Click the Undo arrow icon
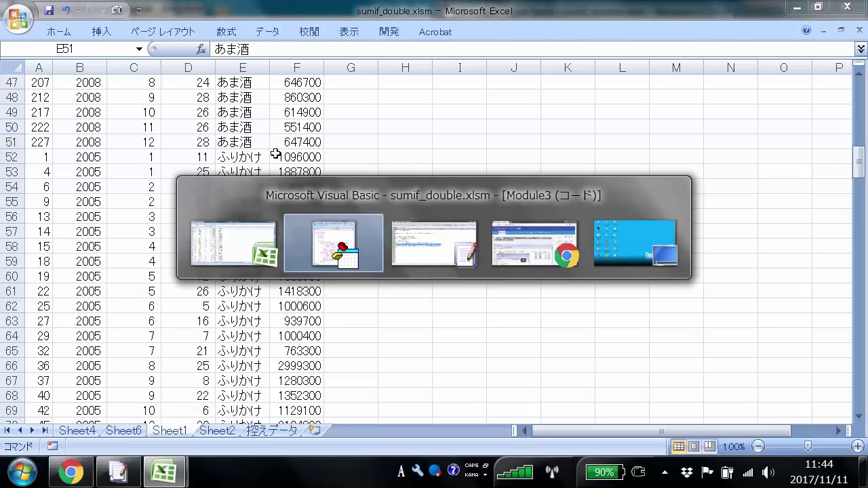This screenshot has height=488, width=868. click(x=66, y=10)
